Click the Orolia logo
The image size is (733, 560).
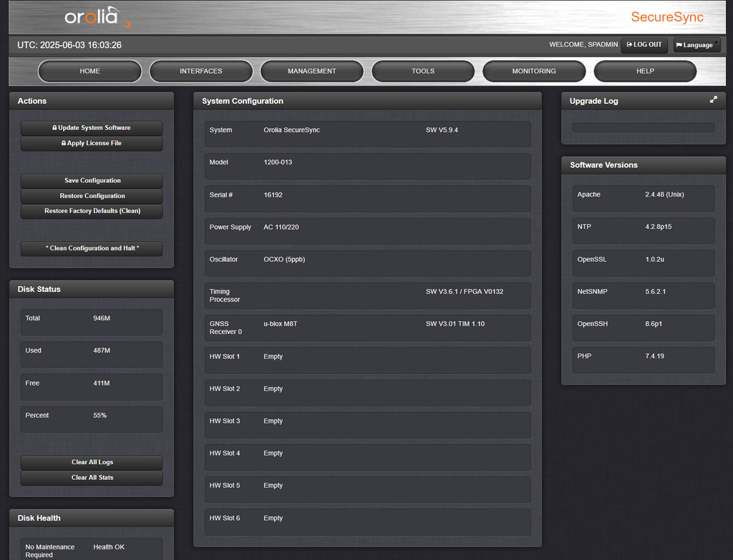(x=97, y=17)
